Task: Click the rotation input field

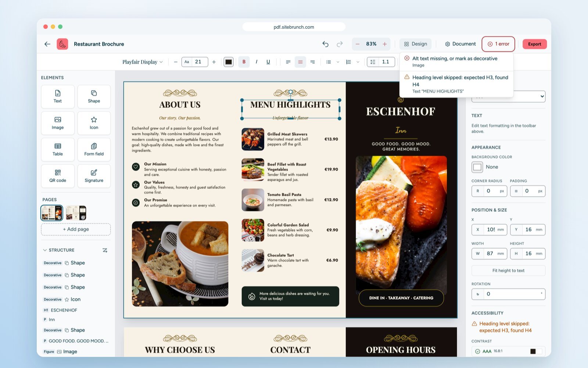Action: tap(509, 294)
